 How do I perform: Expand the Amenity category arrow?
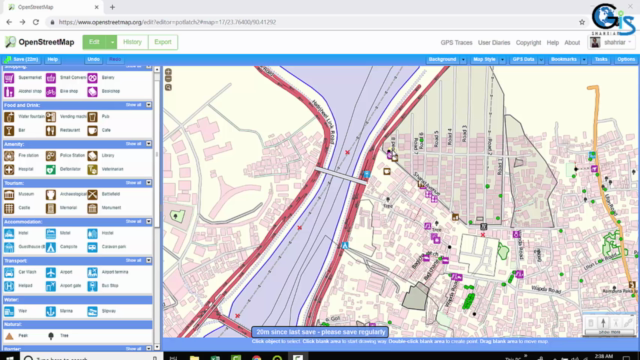click(x=149, y=144)
